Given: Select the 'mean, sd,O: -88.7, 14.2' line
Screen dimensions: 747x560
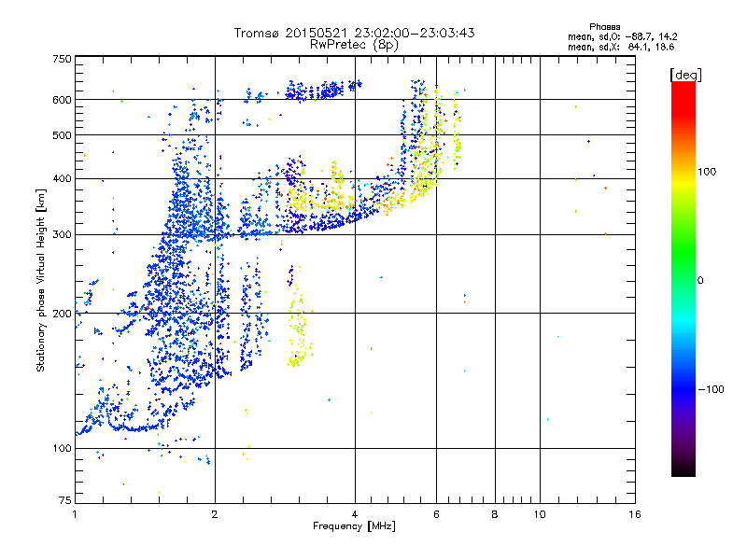Looking at the screenshot, I should tap(622, 36).
